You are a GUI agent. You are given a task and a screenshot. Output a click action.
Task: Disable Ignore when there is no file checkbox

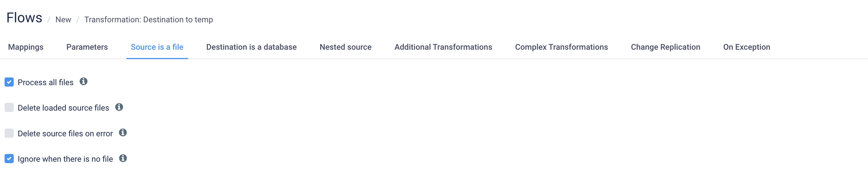point(9,159)
